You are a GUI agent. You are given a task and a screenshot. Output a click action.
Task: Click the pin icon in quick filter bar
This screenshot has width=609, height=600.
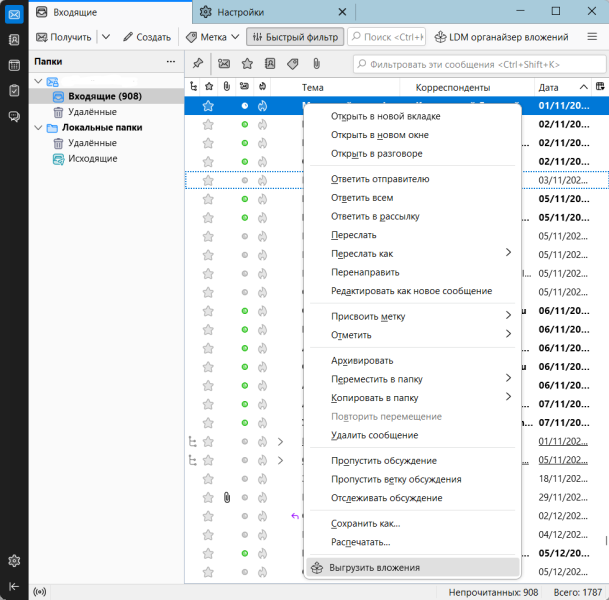click(x=198, y=63)
